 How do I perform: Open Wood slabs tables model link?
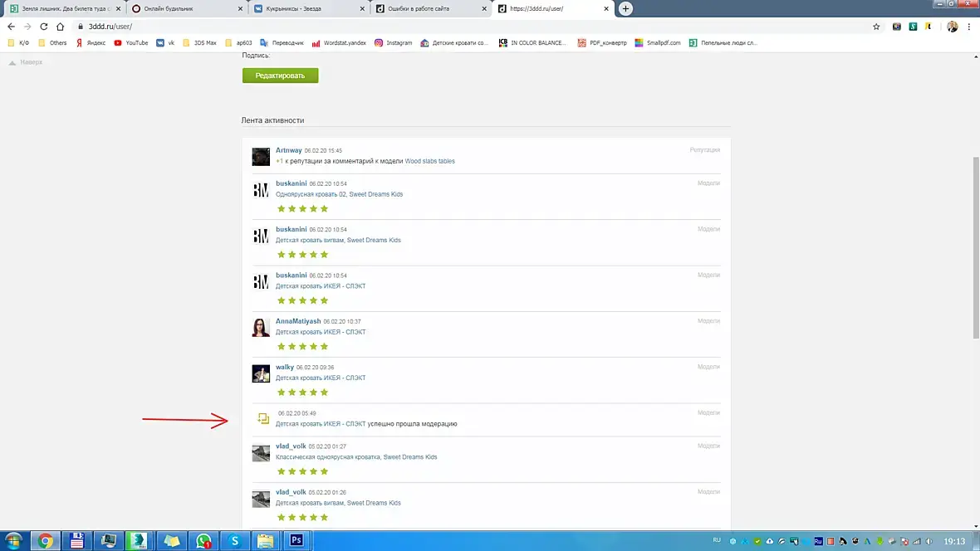pos(430,161)
